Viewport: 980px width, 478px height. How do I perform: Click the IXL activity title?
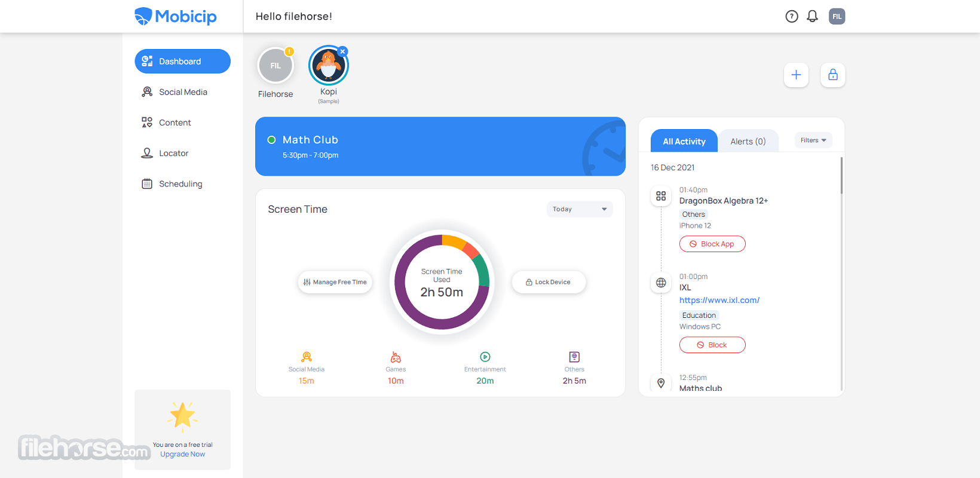tap(685, 287)
